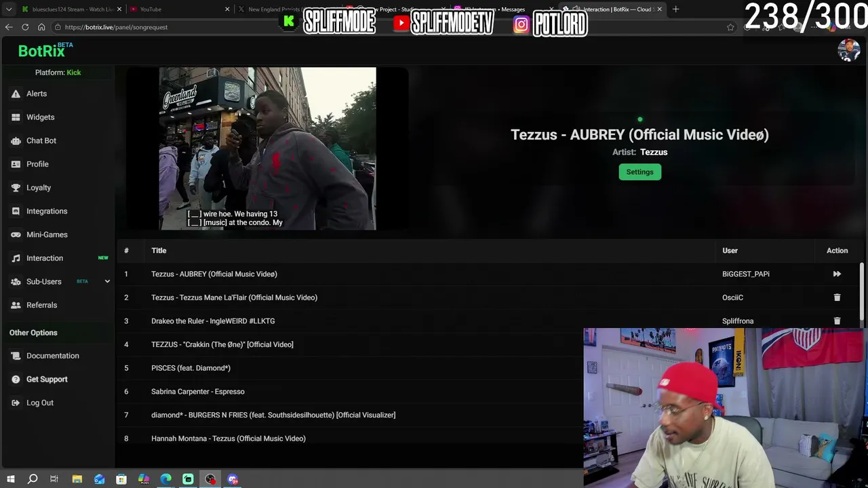The height and width of the screenshot is (488, 868).
Task: Remove Spliffrona's Drakeo the Ruler request
Action: coord(837,321)
